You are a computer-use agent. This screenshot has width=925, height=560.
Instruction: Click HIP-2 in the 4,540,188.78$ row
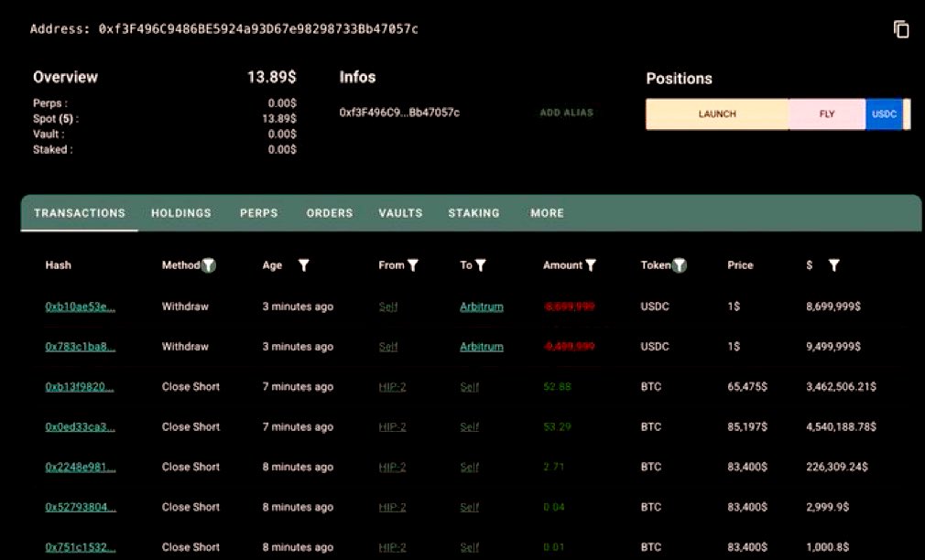click(392, 426)
